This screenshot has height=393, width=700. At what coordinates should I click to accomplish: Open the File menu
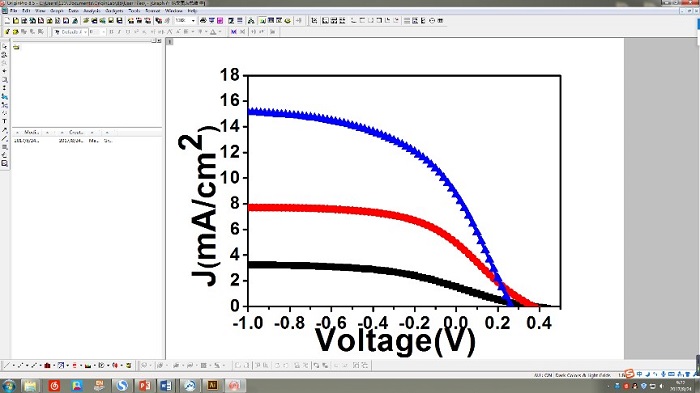click(14, 11)
